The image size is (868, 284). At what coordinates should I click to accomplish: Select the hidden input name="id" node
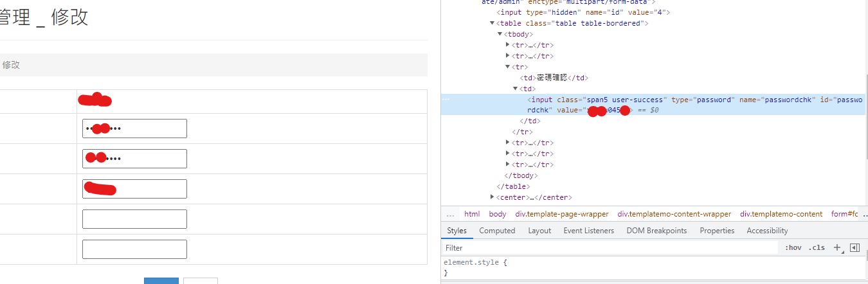(x=584, y=12)
